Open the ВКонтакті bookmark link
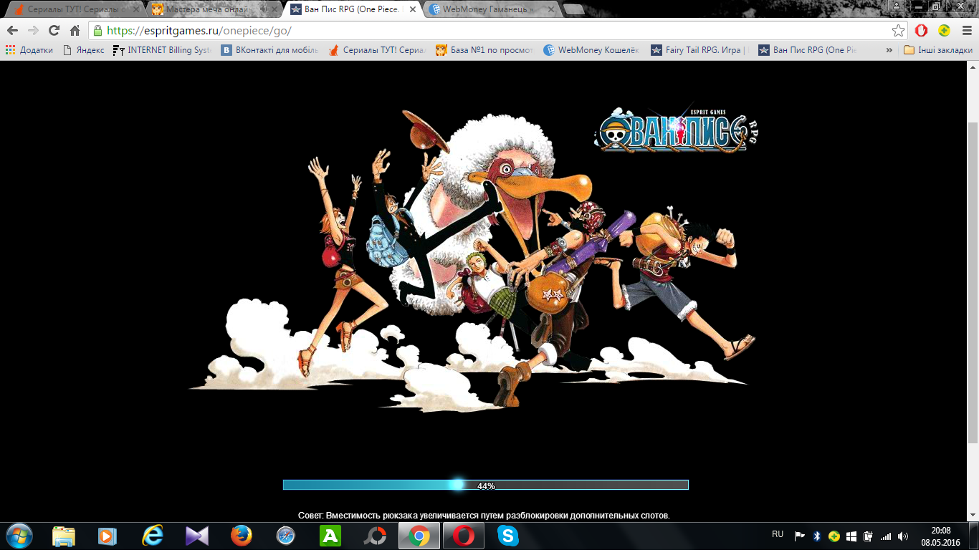This screenshot has height=560, width=979. pyautogui.click(x=269, y=50)
